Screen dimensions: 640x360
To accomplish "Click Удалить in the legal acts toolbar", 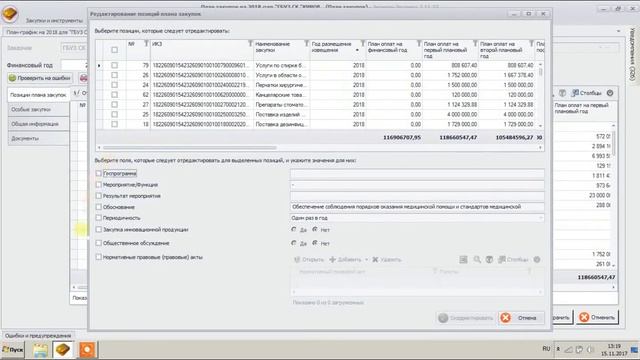I will pyautogui.click(x=387, y=260).
